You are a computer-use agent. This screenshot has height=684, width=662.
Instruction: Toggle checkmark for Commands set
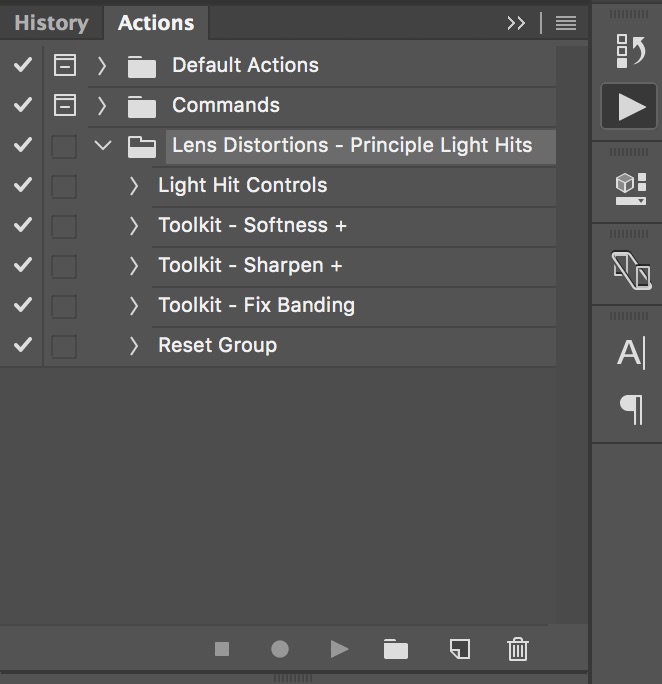point(22,105)
